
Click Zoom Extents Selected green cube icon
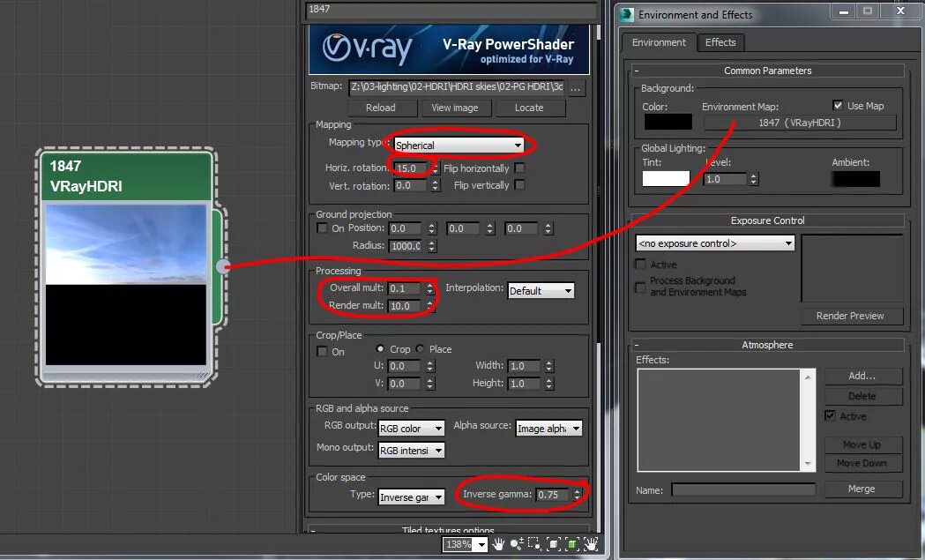[x=571, y=544]
